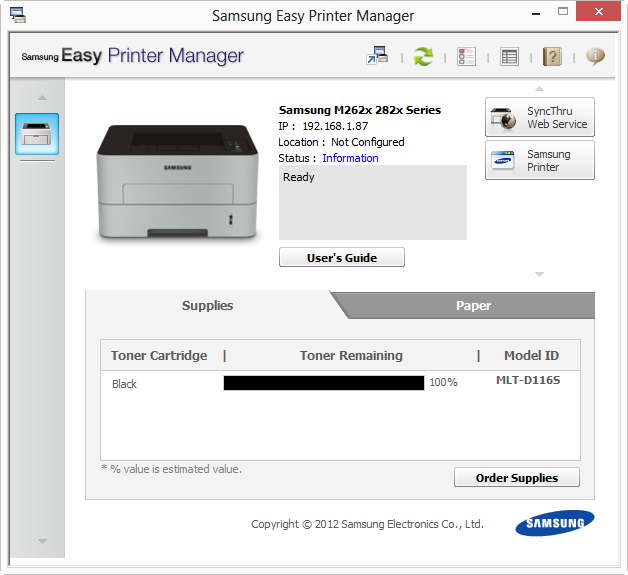The width and height of the screenshot is (628, 575).
Task: Click the Location Not Configured text
Action: 341,142
